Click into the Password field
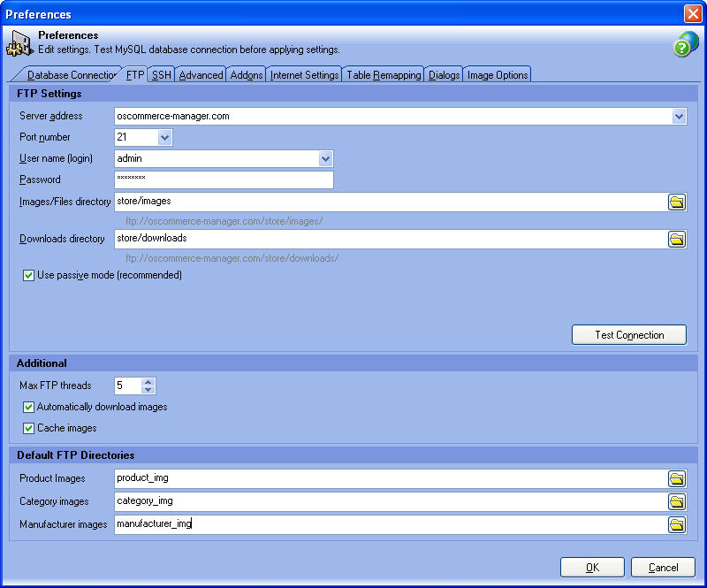This screenshot has width=707, height=588. pos(224,180)
